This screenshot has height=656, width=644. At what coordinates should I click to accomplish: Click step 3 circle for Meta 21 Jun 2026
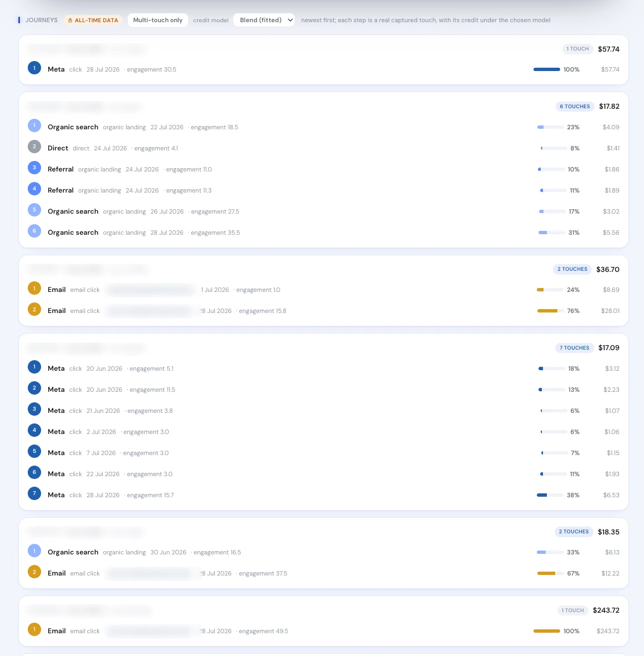[x=34, y=409]
